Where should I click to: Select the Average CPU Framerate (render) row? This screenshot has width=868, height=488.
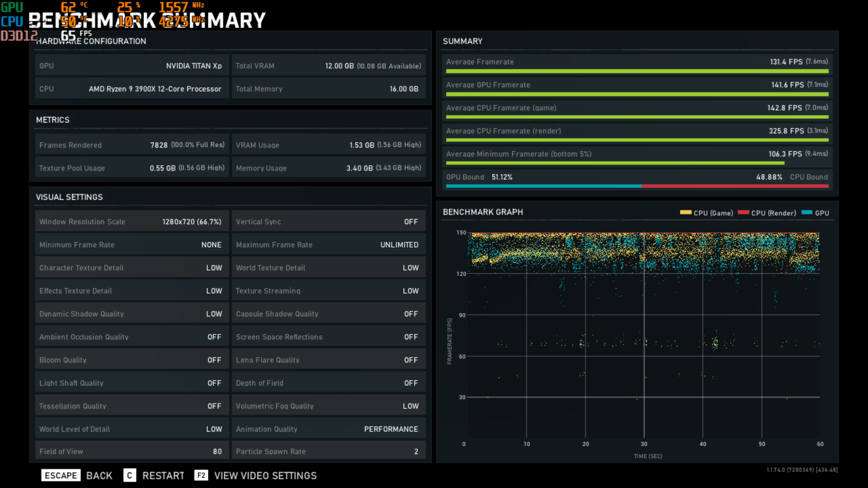click(637, 133)
